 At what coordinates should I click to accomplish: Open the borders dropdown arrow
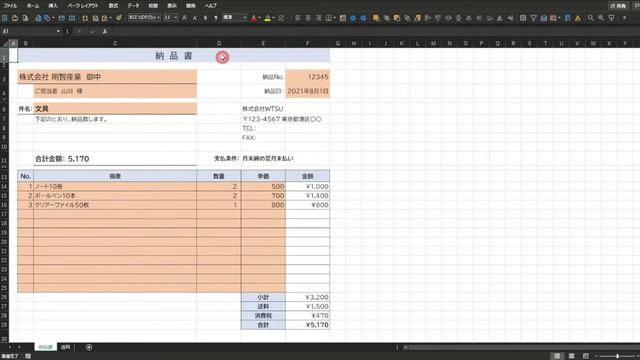click(x=334, y=18)
